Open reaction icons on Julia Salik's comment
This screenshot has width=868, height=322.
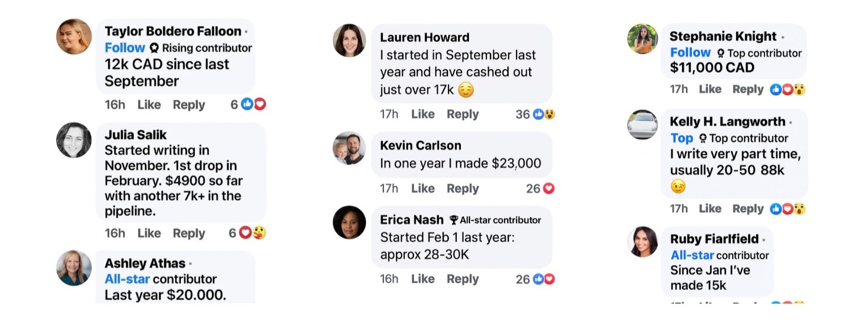[x=252, y=233]
